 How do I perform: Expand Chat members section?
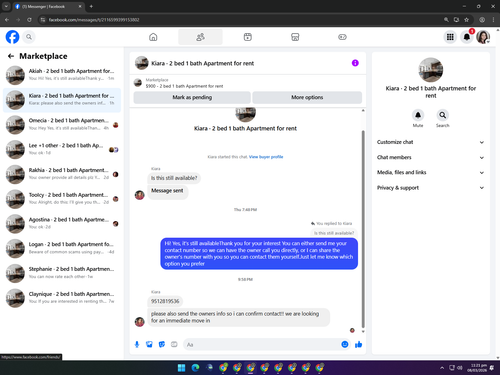point(430,157)
